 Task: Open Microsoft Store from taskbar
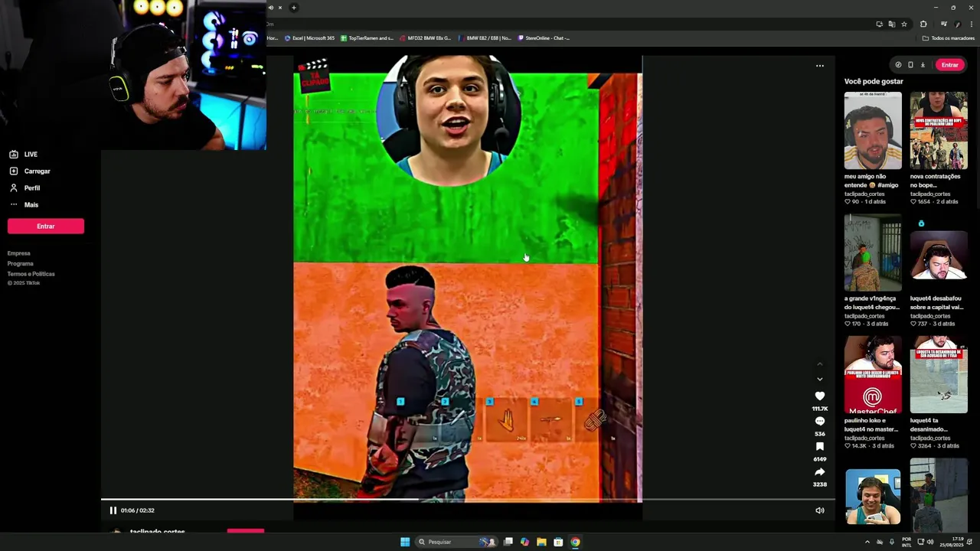pos(558,542)
